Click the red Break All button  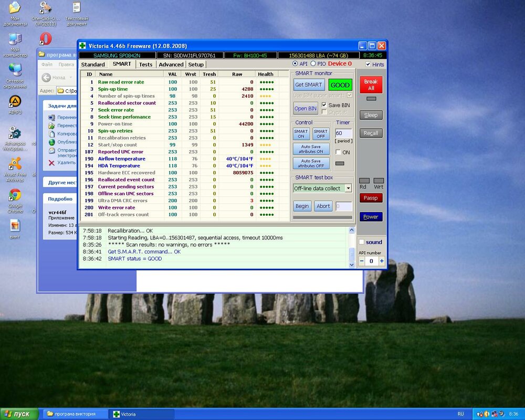[x=371, y=85]
